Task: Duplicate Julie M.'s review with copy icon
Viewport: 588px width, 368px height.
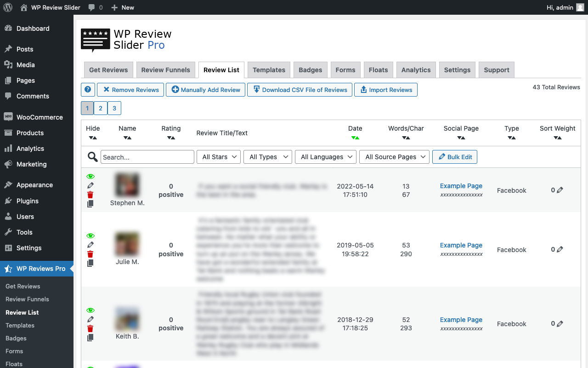Action: click(90, 263)
